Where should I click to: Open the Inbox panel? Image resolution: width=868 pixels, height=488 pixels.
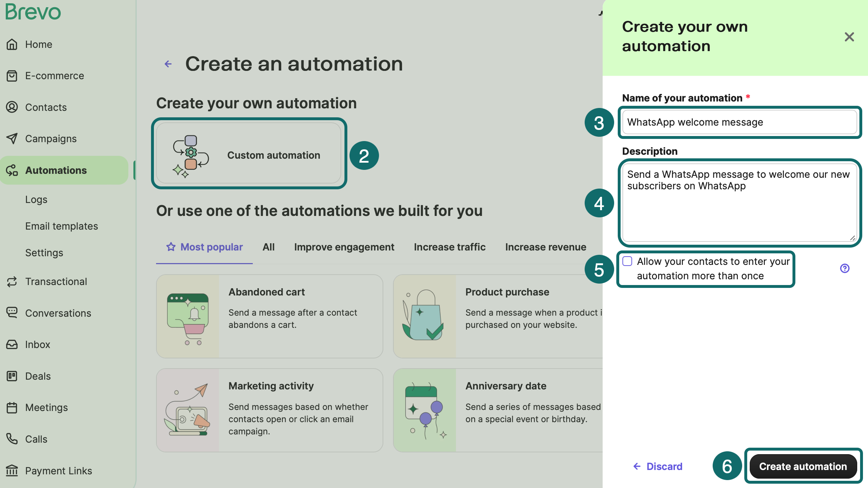click(37, 344)
